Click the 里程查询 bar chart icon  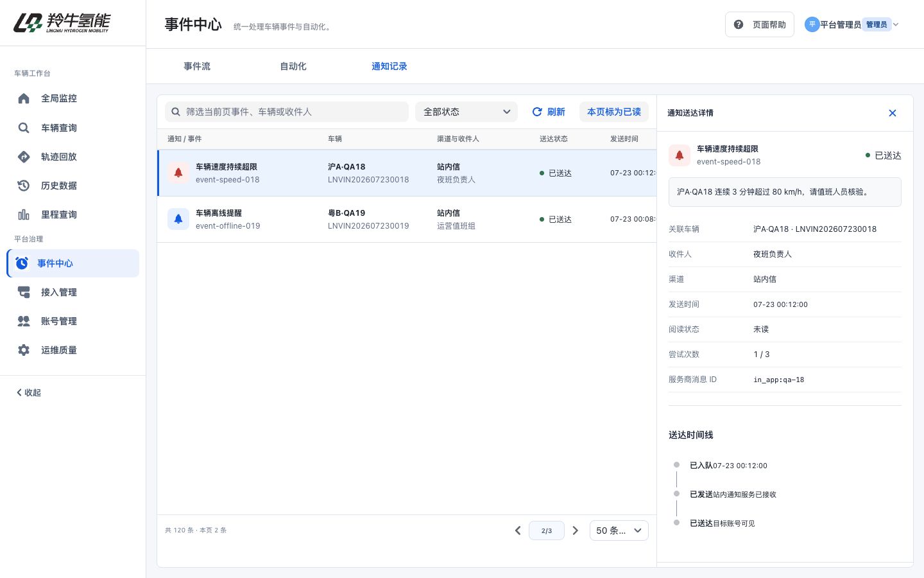[x=24, y=215]
